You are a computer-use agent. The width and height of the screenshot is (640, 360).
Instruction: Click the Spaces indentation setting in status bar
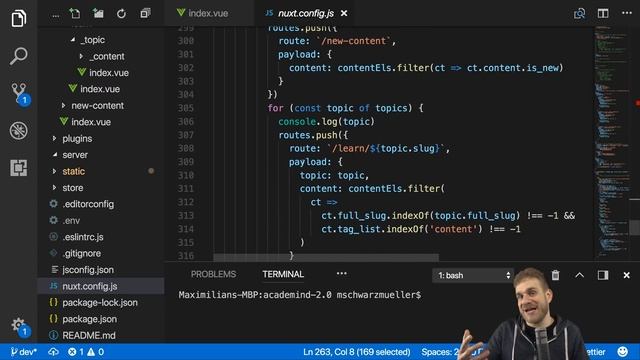[x=440, y=352]
